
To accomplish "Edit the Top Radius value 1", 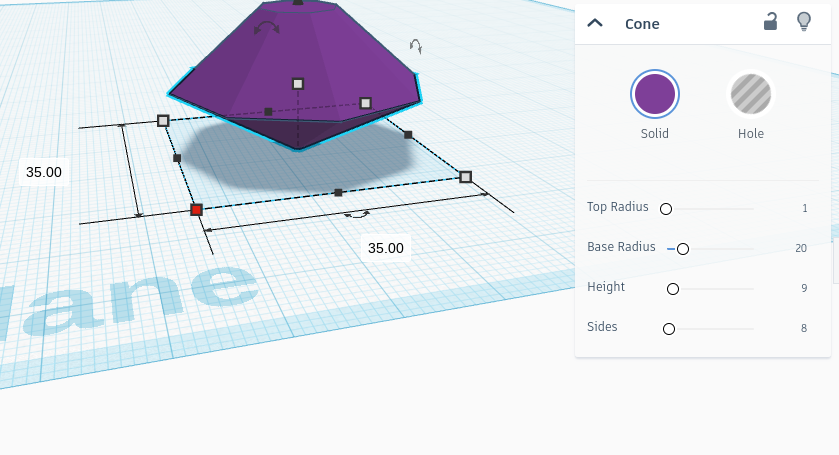I will [x=805, y=208].
